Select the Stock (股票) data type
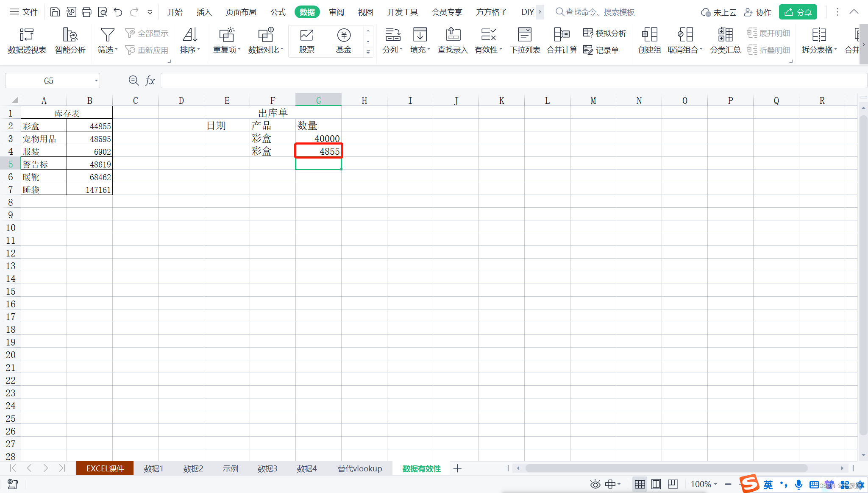Image resolution: width=868 pixels, height=493 pixels. 306,41
